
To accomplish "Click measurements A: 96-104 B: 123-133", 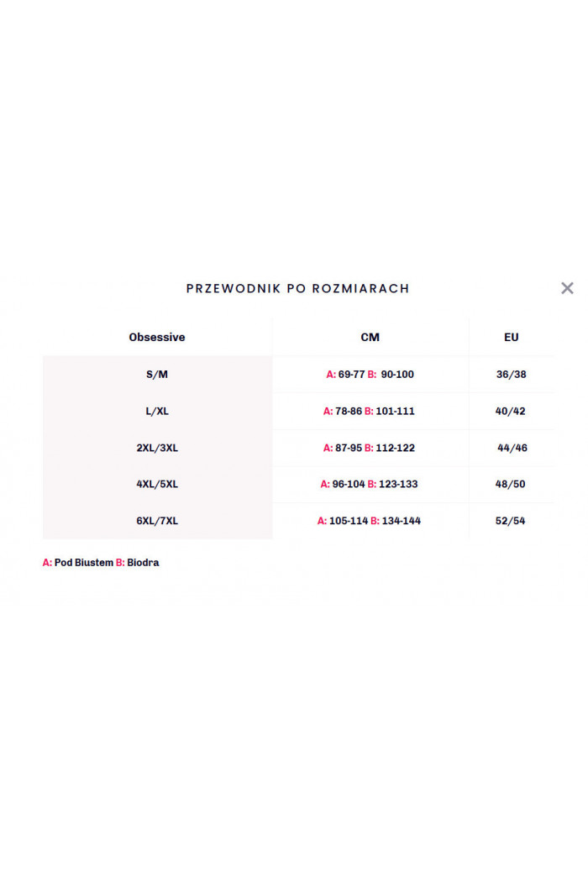I will (x=370, y=484).
